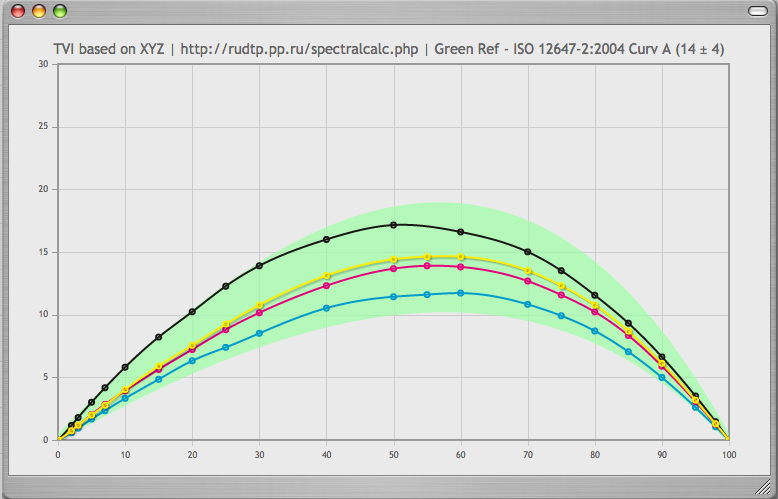
Task: Click x-axis label 50
Action: (393, 454)
